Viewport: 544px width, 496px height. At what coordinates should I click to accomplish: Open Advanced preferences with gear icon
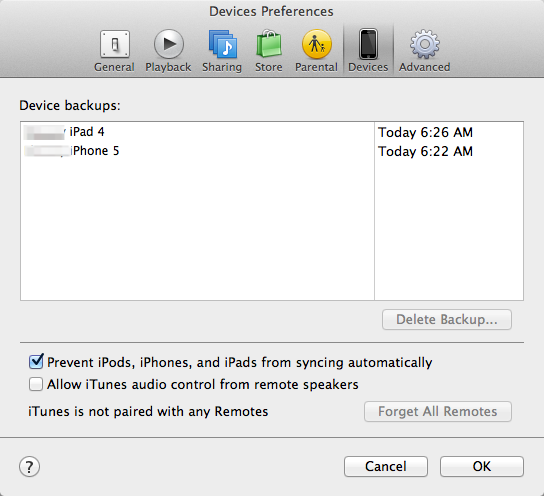pyautogui.click(x=425, y=51)
